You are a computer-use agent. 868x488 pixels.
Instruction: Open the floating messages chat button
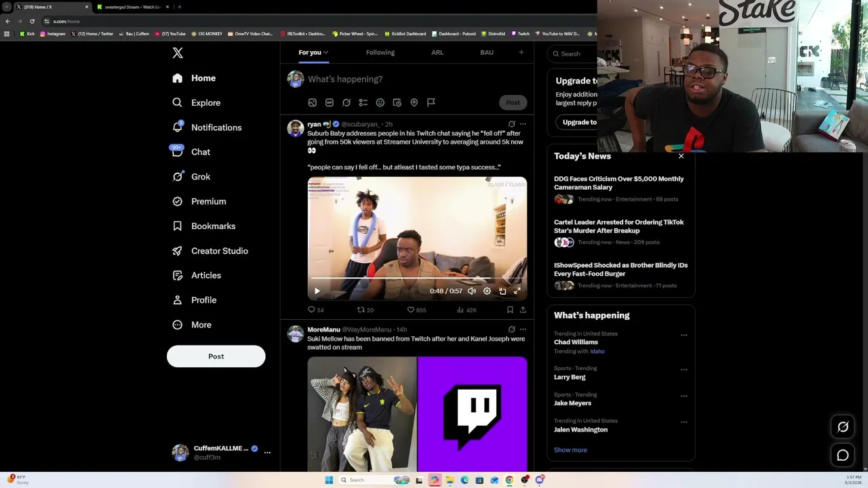point(843,455)
